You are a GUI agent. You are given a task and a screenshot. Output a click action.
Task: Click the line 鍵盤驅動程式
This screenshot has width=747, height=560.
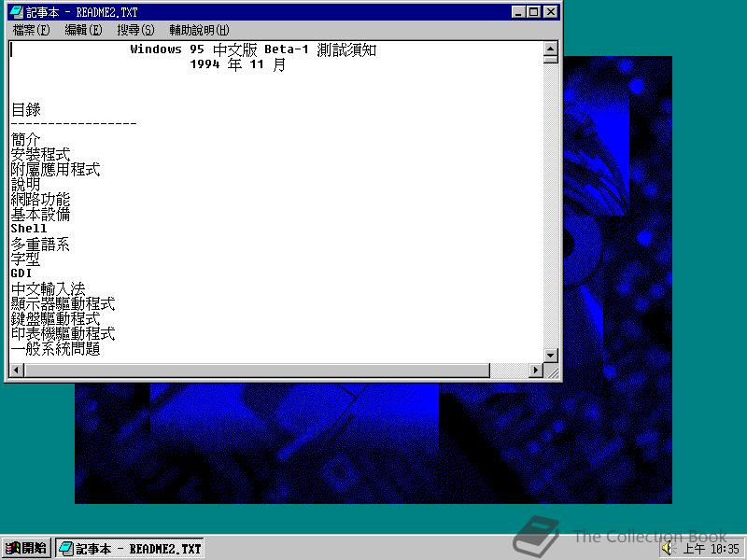click(x=56, y=318)
